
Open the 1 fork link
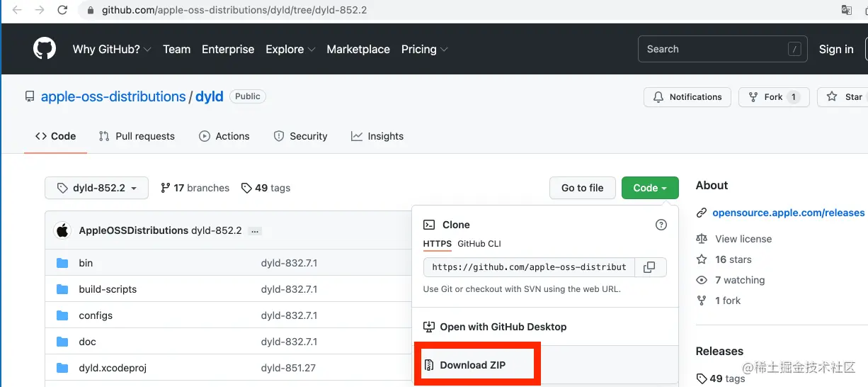(x=728, y=301)
